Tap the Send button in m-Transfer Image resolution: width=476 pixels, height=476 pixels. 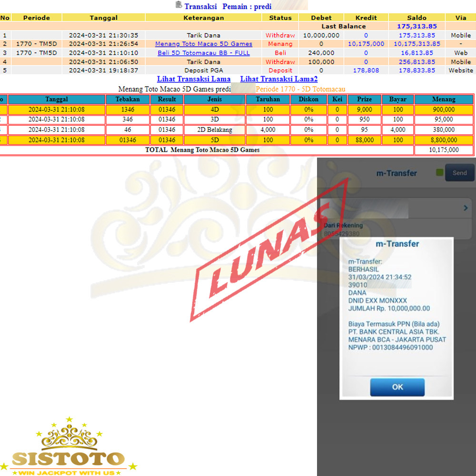coord(459,173)
